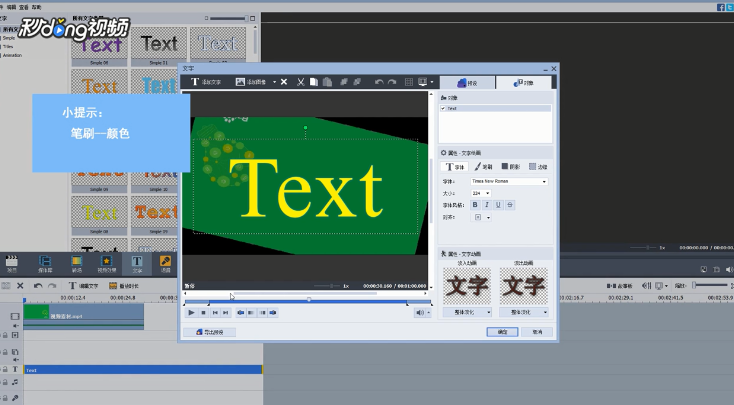Open Times New Roman font dropdown
This screenshot has height=405, width=734.
pos(509,181)
